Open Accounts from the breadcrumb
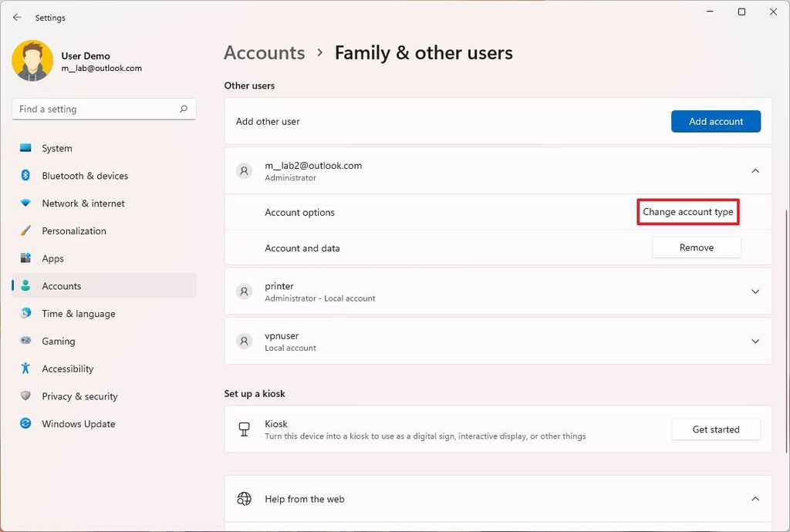 pyautogui.click(x=265, y=52)
